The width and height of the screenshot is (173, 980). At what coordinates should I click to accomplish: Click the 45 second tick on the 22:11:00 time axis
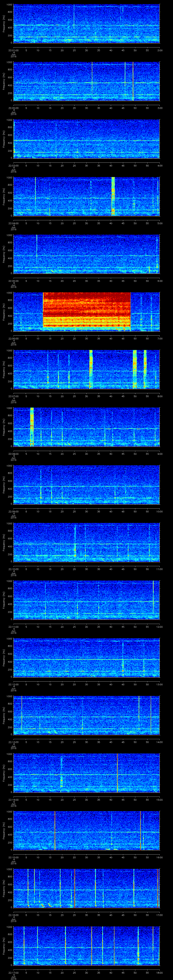(123, 627)
